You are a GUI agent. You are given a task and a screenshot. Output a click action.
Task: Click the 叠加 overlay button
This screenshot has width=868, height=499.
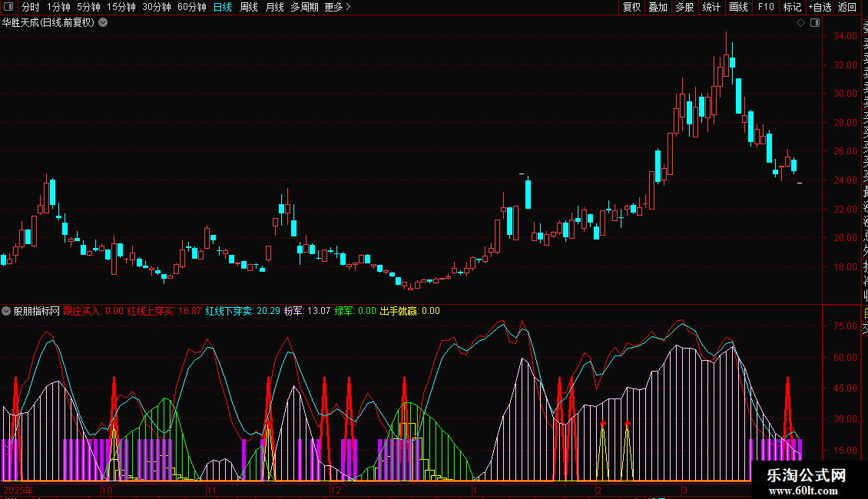point(658,7)
